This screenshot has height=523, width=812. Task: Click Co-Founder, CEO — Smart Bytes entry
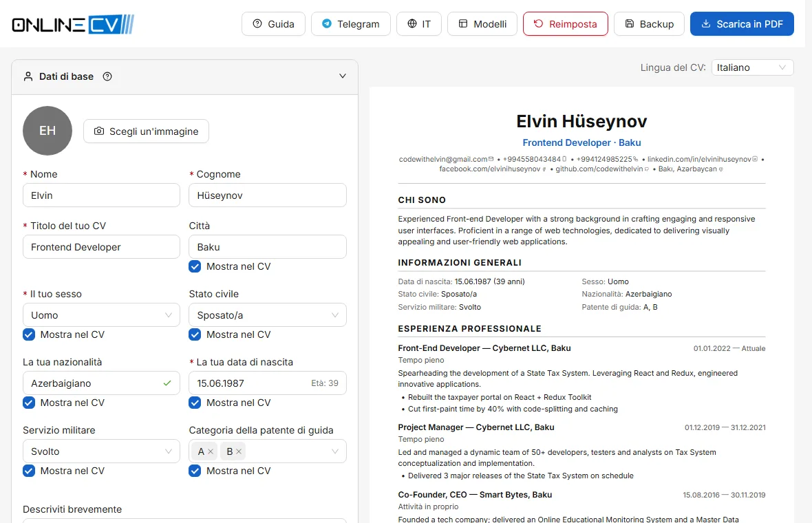tap(475, 495)
